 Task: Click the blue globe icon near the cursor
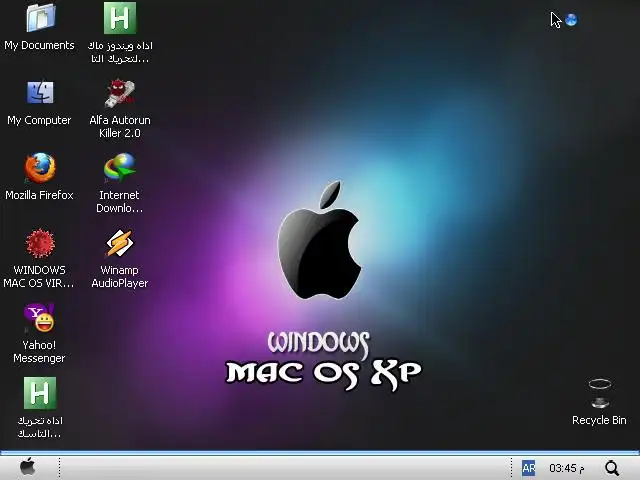click(571, 20)
